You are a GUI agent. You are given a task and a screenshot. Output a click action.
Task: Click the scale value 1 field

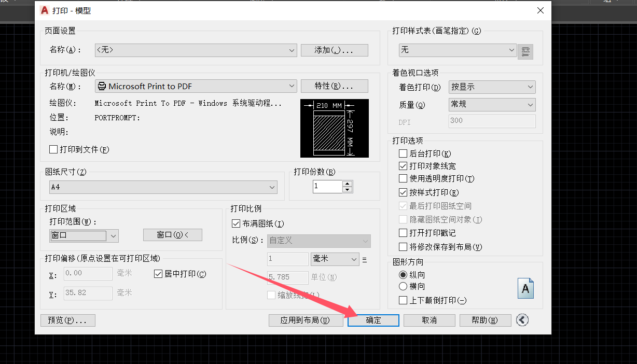pyautogui.click(x=288, y=259)
